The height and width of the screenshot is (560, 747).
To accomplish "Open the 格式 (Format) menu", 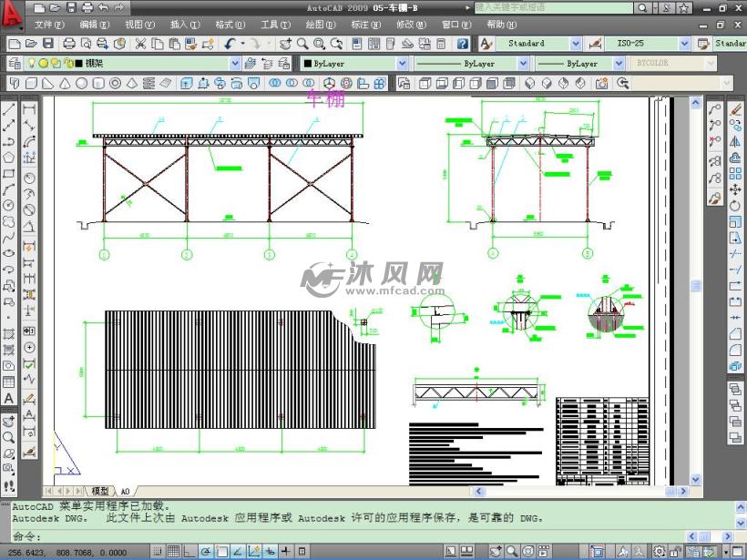I will coord(230,25).
